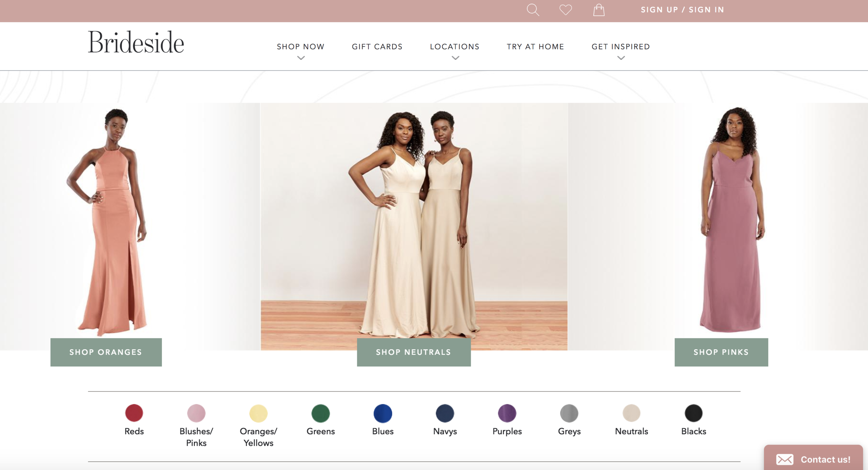Select the Purples color swatch circle
Screen dimensions: 868x470
pos(507,414)
